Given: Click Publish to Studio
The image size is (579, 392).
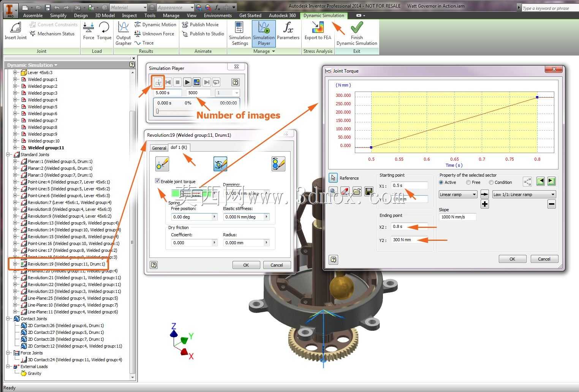Looking at the screenshot, I should point(203,34).
